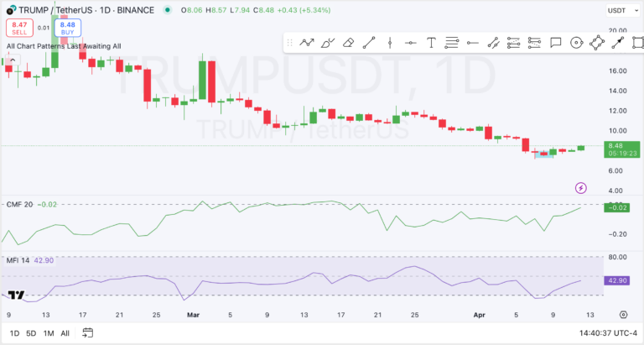Select the Trend Line tool
The width and height of the screenshot is (644, 345).
coord(369,42)
